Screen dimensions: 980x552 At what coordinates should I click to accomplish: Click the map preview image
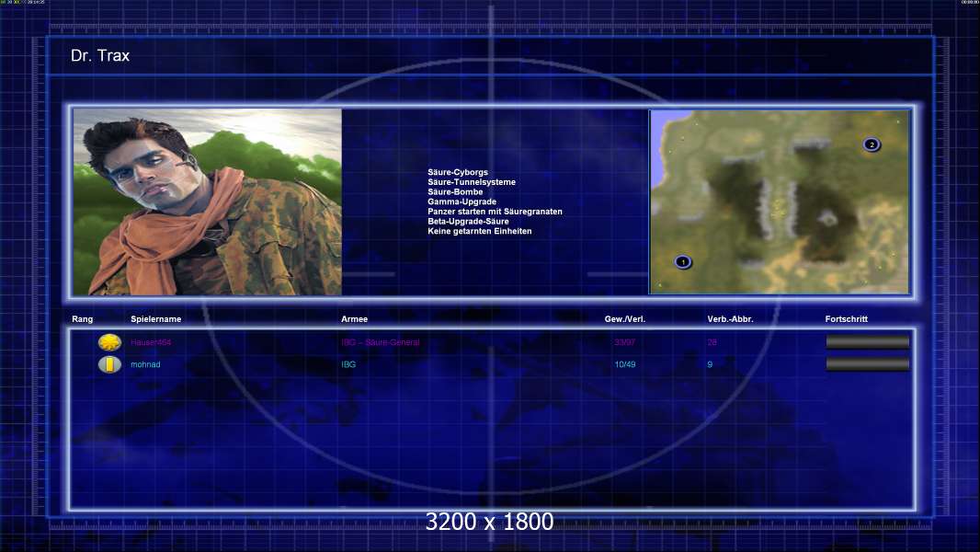click(780, 201)
